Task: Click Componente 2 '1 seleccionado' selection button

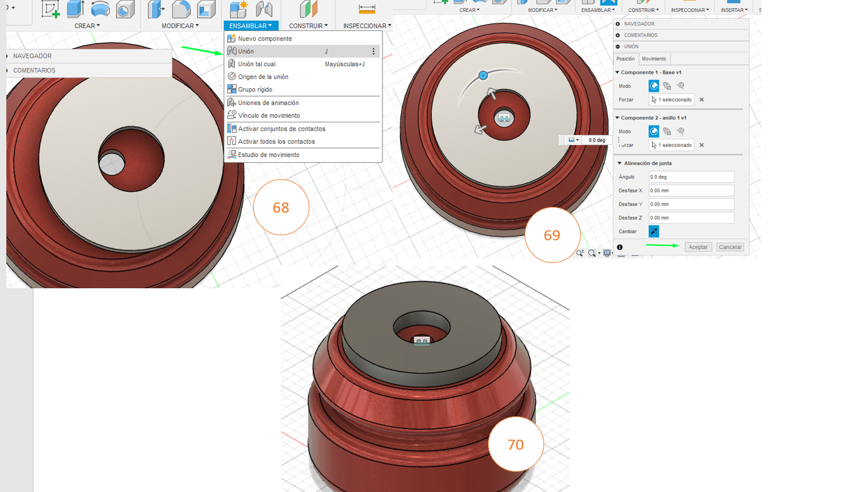Action: [x=672, y=145]
